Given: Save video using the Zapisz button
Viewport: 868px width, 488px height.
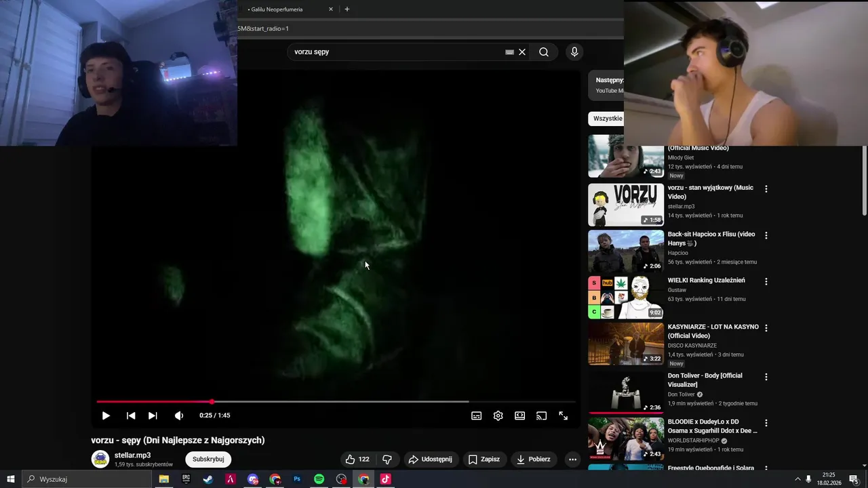Looking at the screenshot, I should click(x=484, y=459).
